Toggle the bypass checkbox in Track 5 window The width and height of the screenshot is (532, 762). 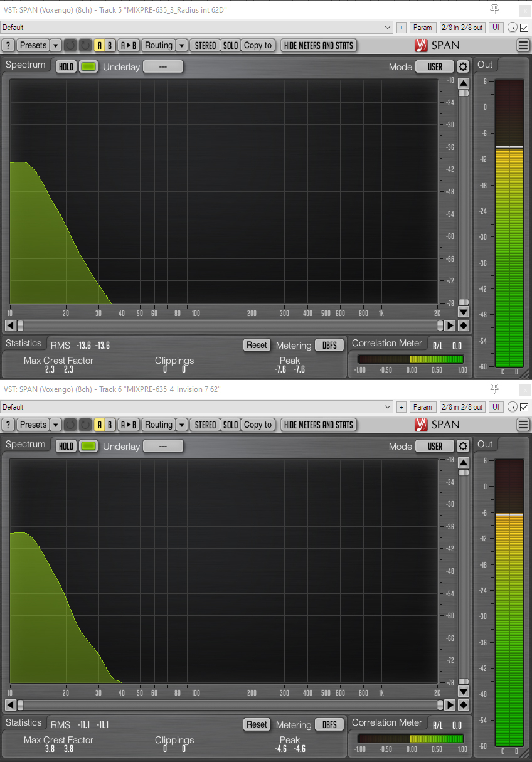click(524, 28)
